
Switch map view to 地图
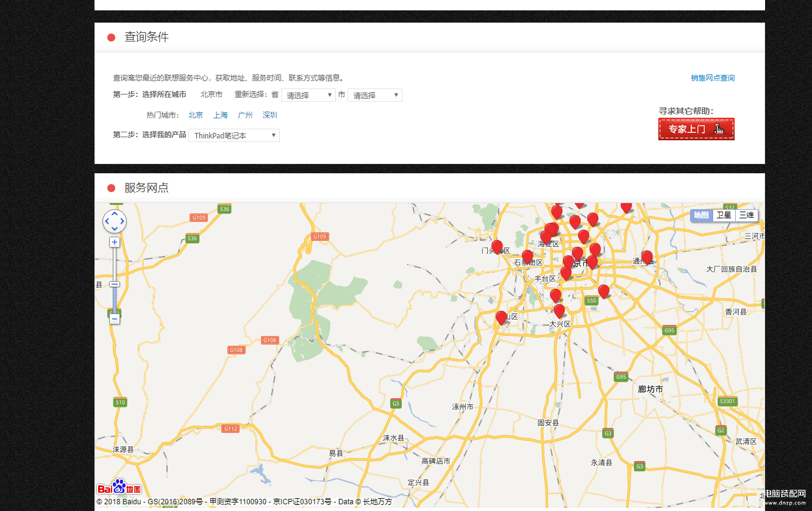coord(702,215)
